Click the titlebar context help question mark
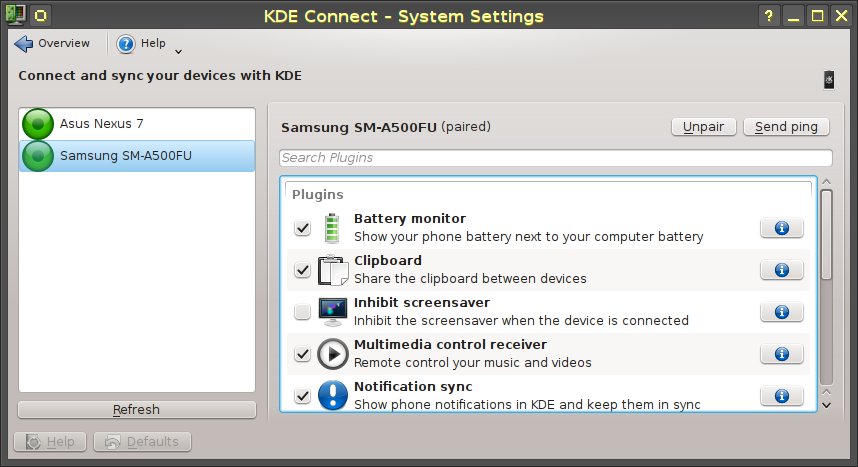Screen dimensions: 858x467 pyautogui.click(x=769, y=16)
